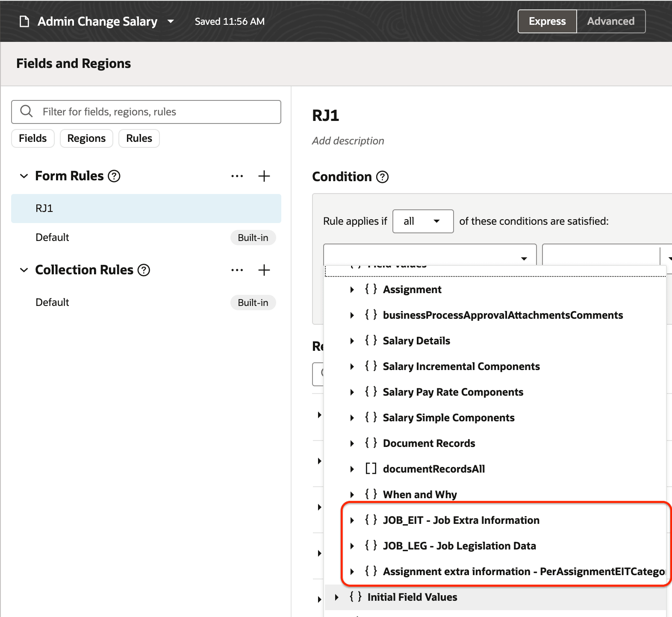This screenshot has width=672, height=617.
Task: Click the Built-in badge on Collection Rules Default
Action: [x=253, y=303]
